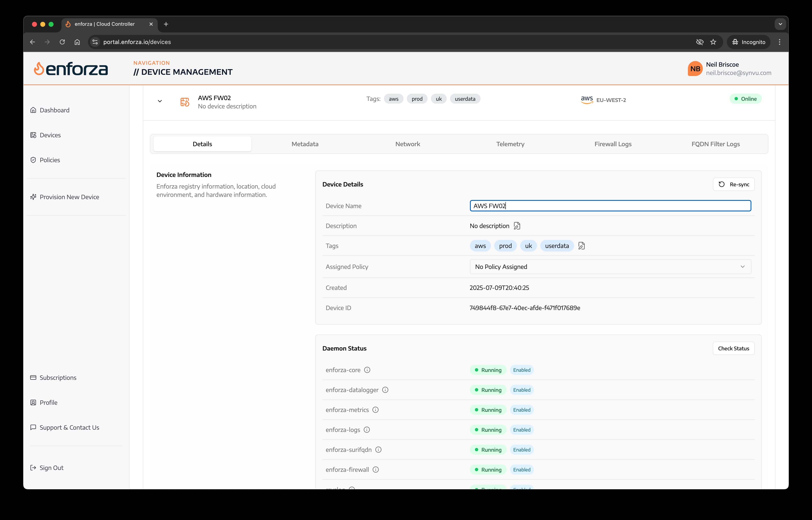Edit the description using the pencil icon

[x=517, y=226]
